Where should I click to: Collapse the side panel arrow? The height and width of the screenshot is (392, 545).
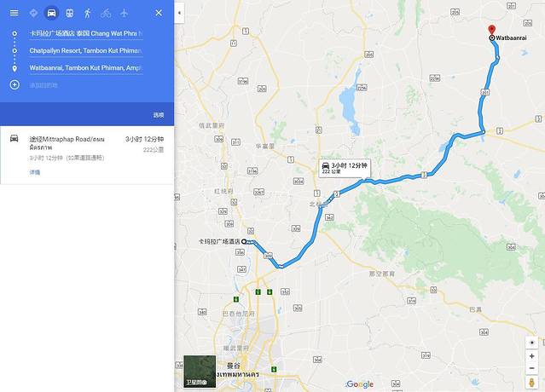click(179, 13)
